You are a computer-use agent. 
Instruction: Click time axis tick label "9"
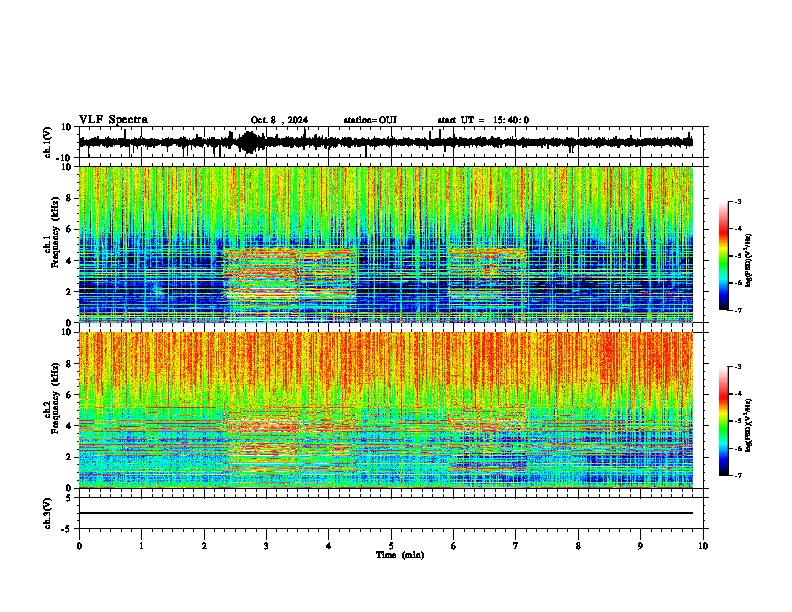(640, 546)
